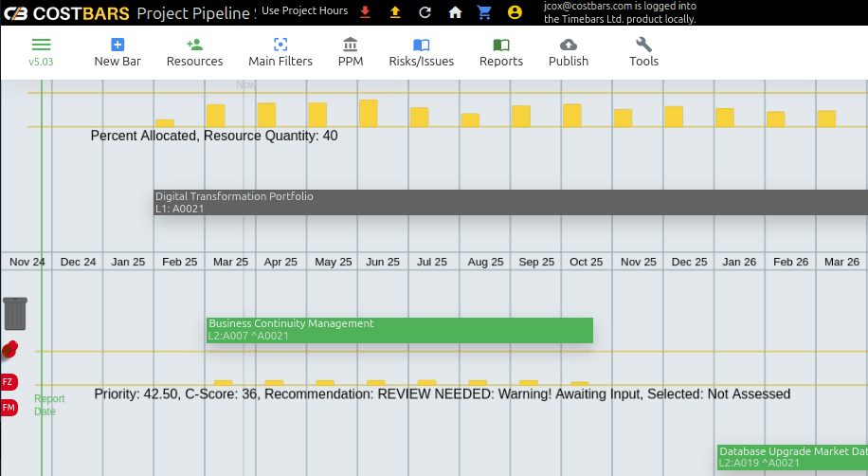Click the red FM button

tap(9, 408)
